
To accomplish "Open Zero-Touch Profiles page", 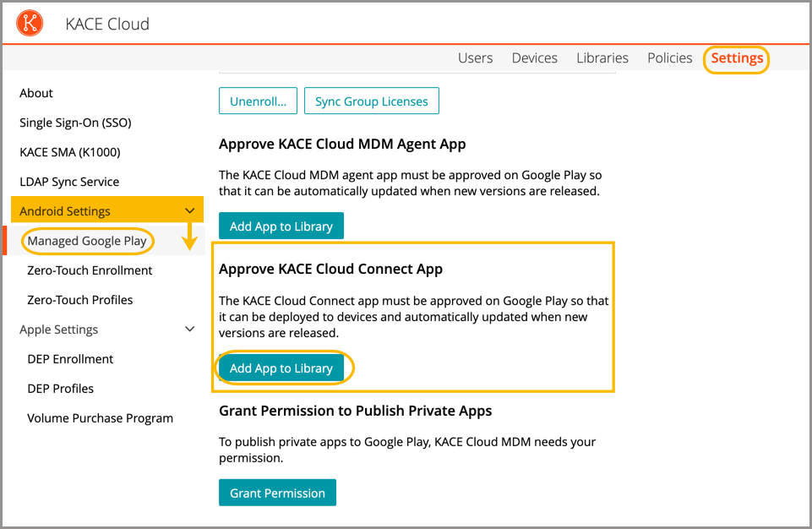I will 79,300.
